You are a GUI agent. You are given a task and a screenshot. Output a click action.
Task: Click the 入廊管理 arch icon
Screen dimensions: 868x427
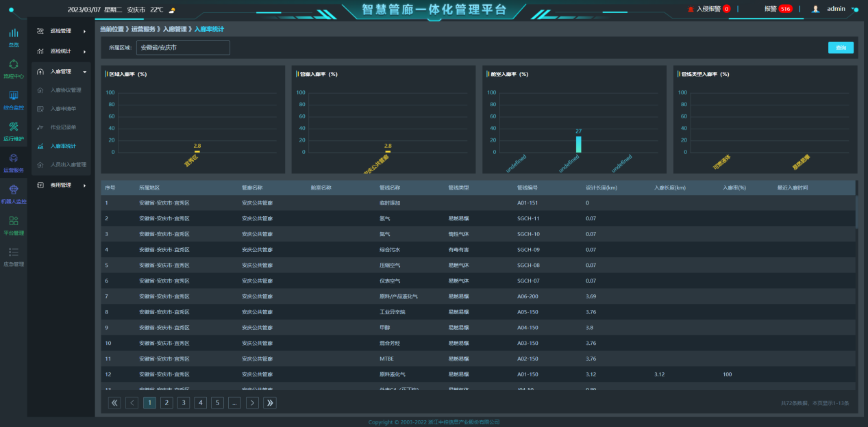tap(40, 71)
